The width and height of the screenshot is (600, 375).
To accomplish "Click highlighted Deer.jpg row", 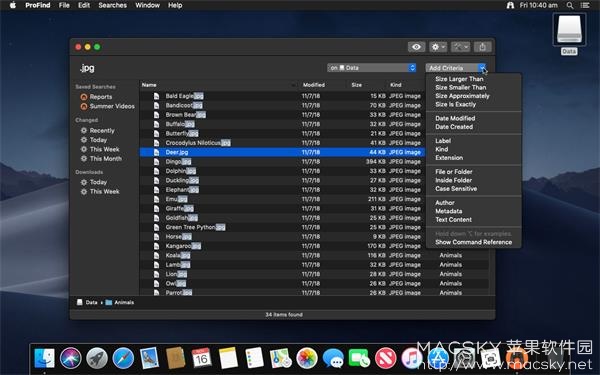I will (x=282, y=152).
